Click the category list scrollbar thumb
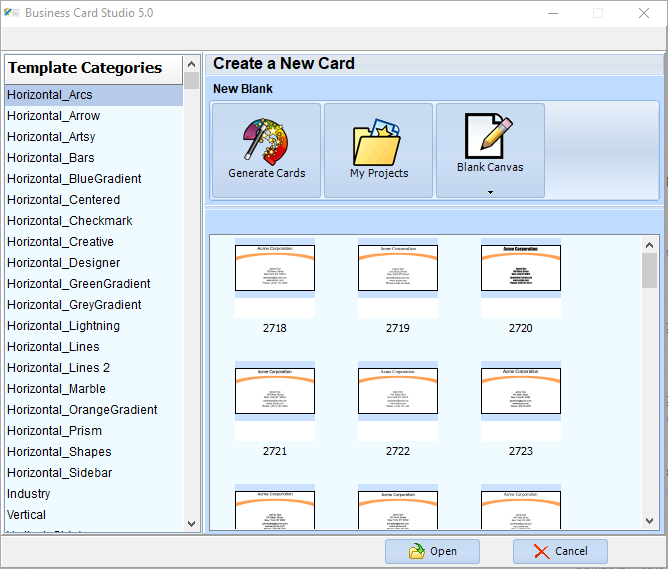This screenshot has height=569, width=668. click(x=192, y=81)
